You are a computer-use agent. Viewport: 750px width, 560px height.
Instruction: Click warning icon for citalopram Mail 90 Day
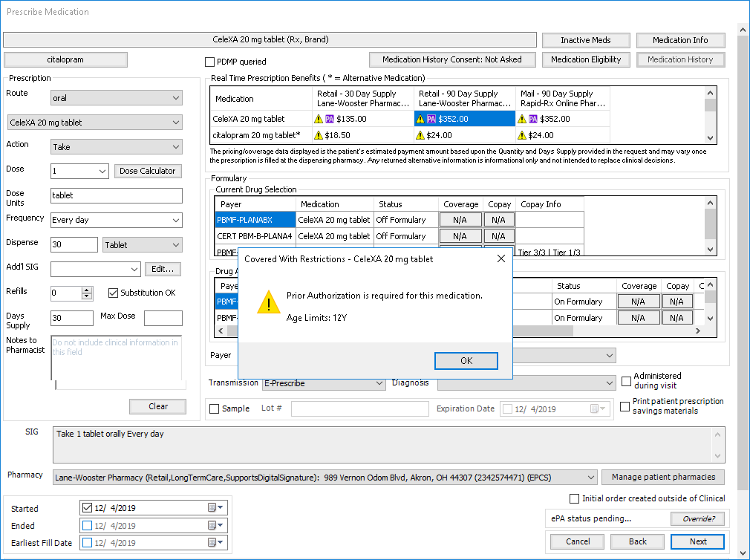coord(524,135)
